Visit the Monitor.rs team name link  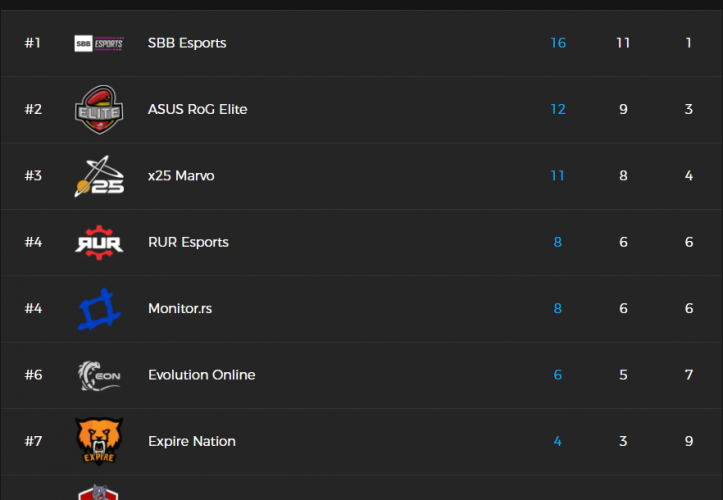(x=180, y=308)
